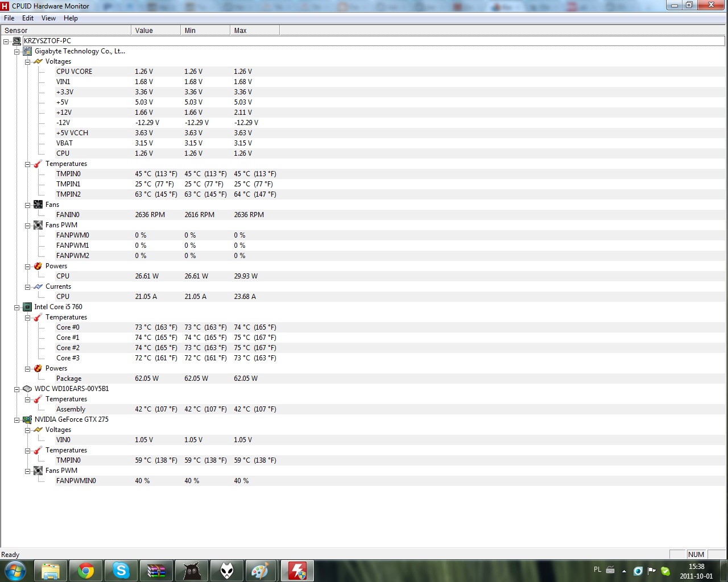Click the Intel Core i5 760 processor icon
728x582 pixels.
click(x=27, y=307)
